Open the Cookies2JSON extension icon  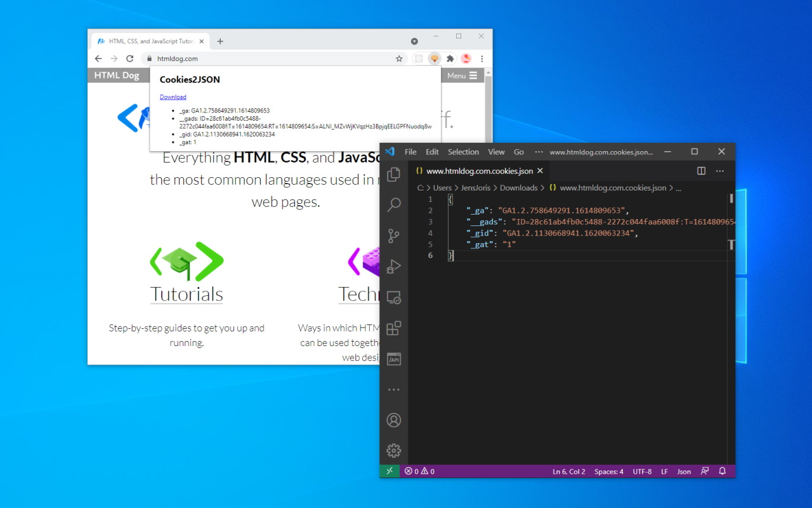coord(435,58)
